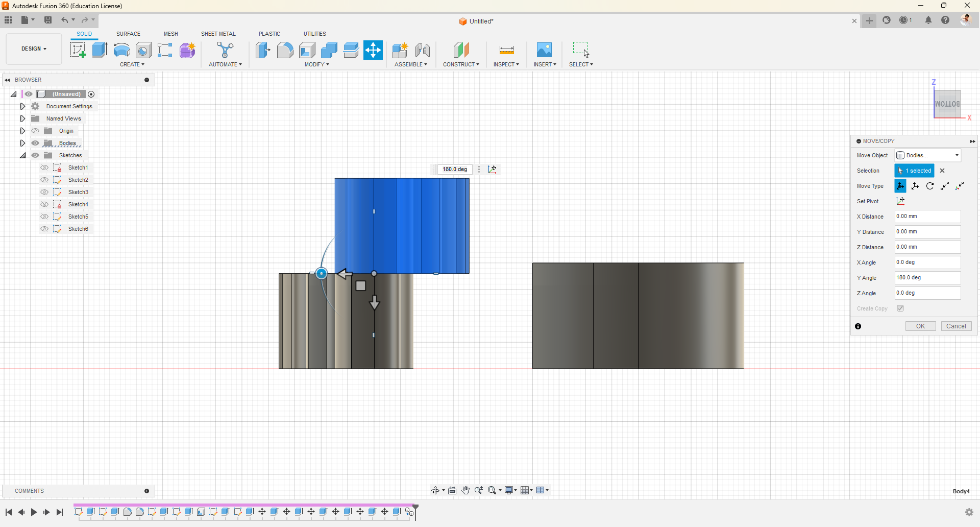Open the Pan tool in navigation bar
The width and height of the screenshot is (980, 527).
(x=465, y=490)
